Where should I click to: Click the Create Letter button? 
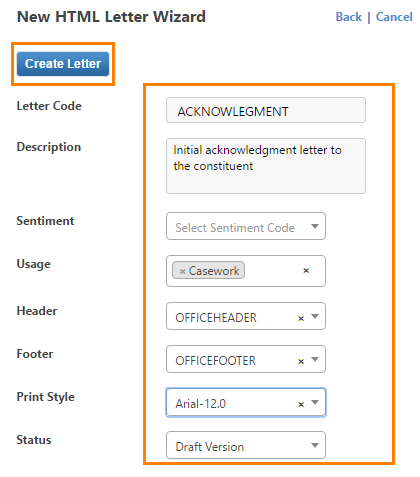[x=63, y=64]
